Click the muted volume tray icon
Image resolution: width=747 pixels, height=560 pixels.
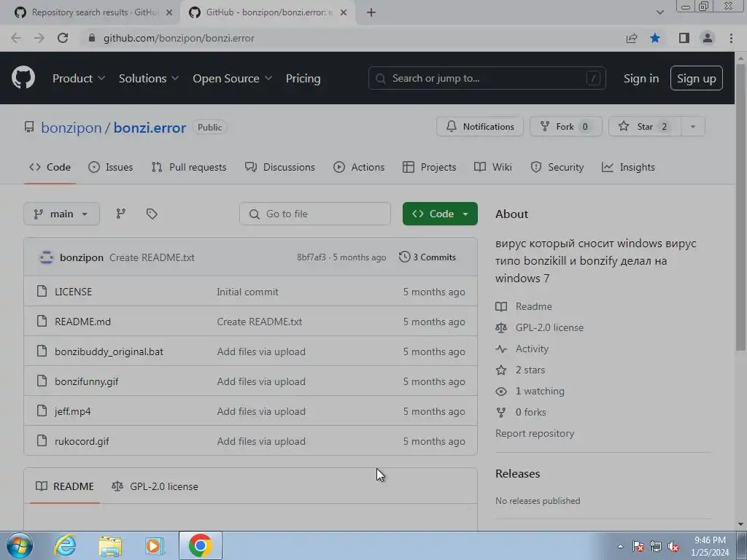673,547
